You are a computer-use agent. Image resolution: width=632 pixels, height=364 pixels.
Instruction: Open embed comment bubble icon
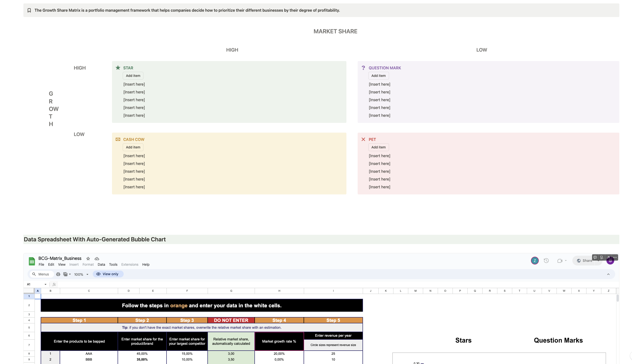click(x=595, y=257)
